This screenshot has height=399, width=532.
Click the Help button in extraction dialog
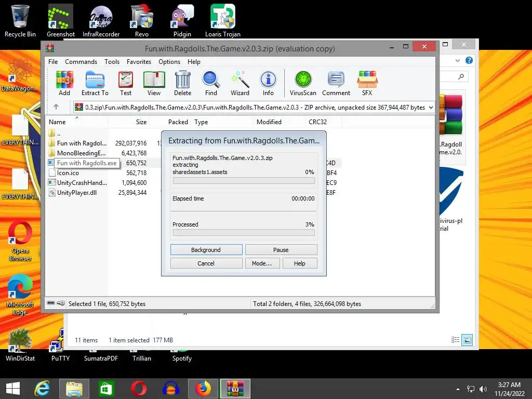(300, 263)
